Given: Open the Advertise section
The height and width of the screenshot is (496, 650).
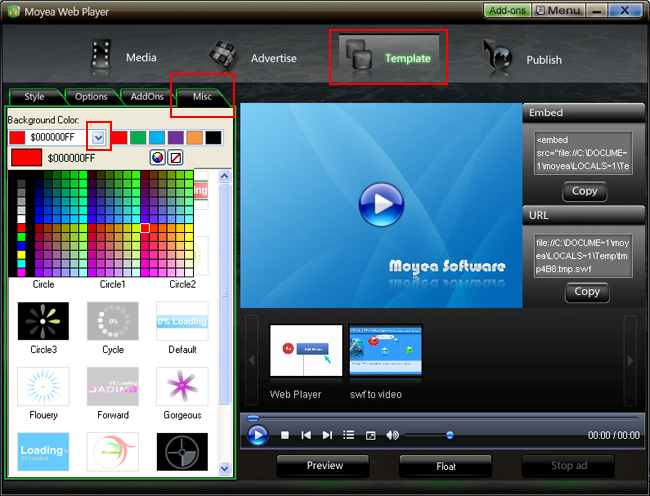Looking at the screenshot, I should tap(253, 58).
